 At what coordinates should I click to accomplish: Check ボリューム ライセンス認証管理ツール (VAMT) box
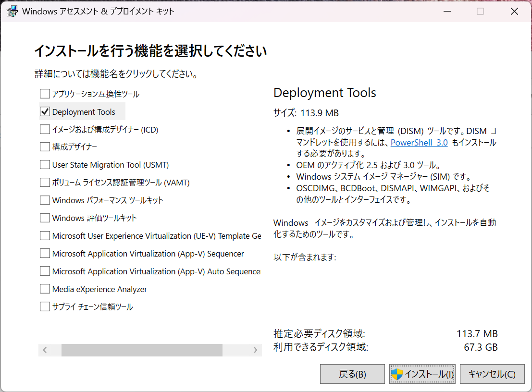coord(45,183)
